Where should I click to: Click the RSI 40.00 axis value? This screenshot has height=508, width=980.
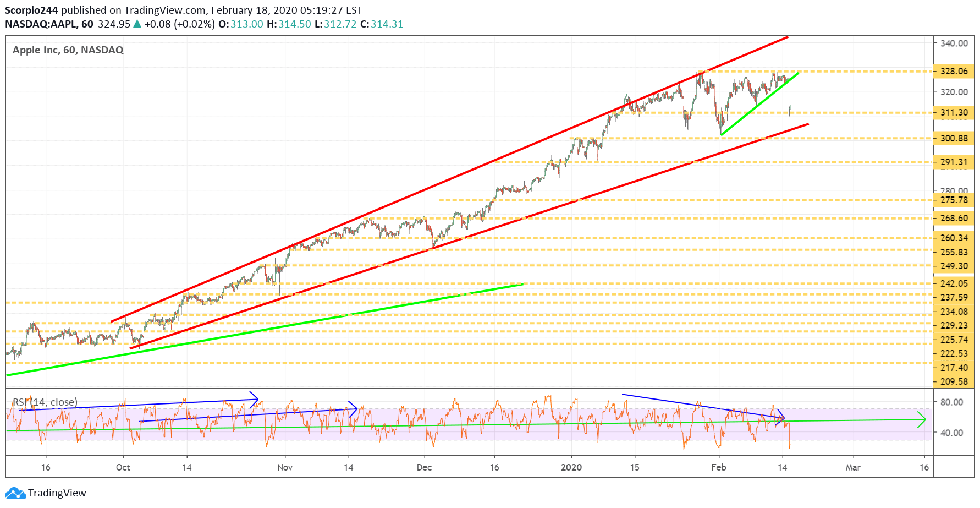tap(951, 433)
